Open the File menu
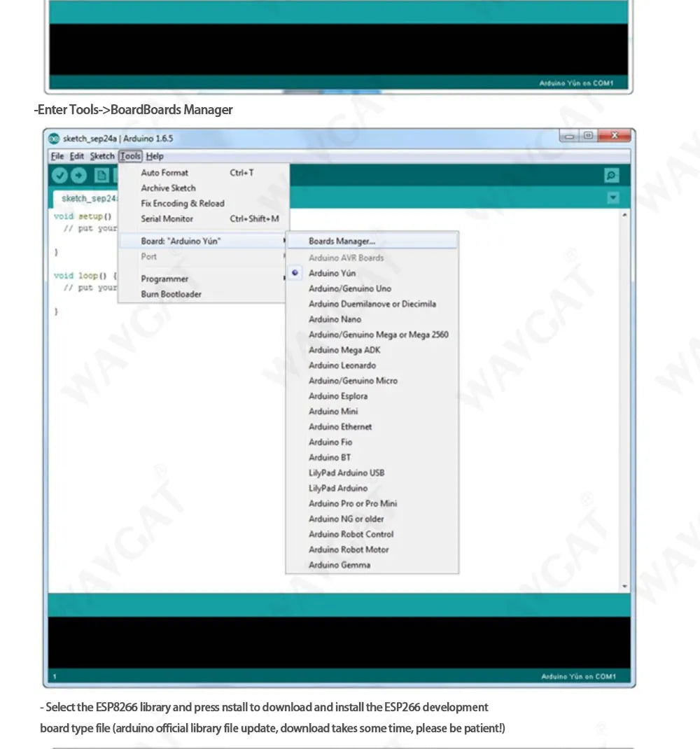 click(57, 156)
